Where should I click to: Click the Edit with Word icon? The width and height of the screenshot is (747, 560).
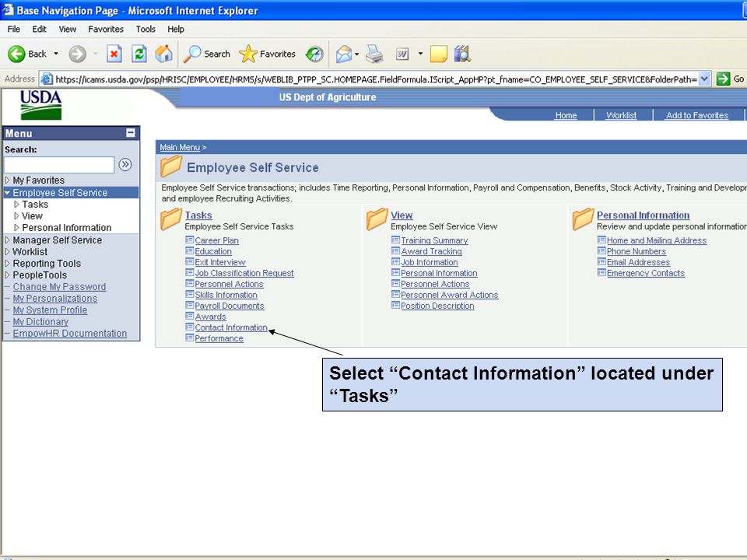click(402, 54)
